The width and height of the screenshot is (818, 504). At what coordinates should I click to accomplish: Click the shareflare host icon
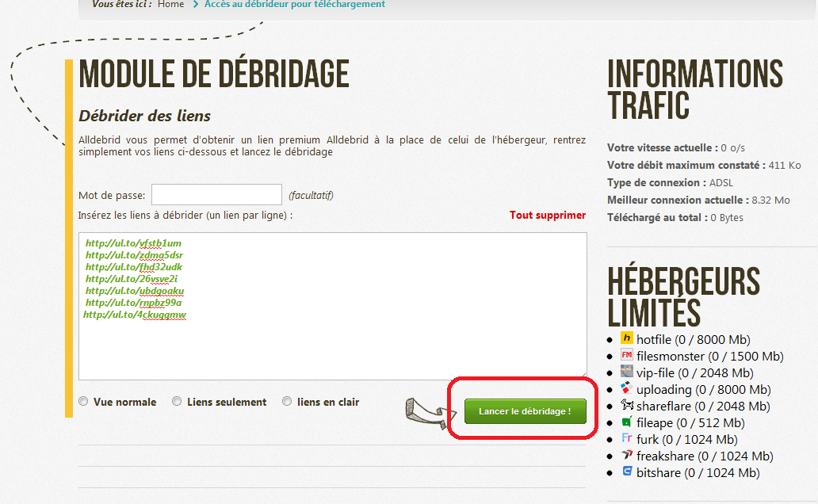click(x=626, y=405)
